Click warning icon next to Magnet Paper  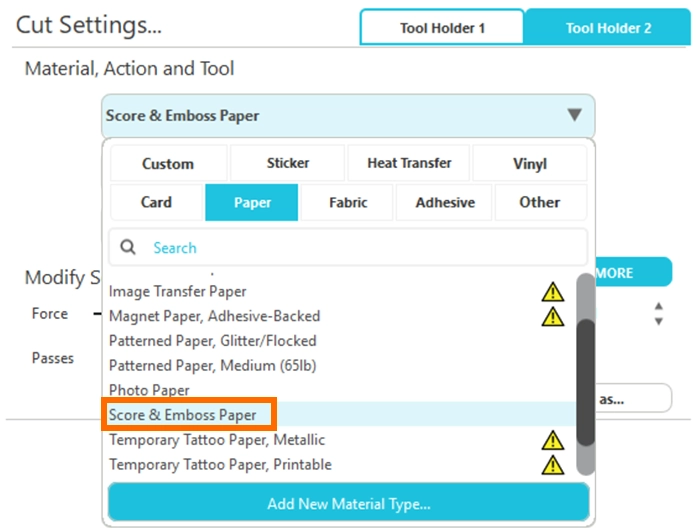pyautogui.click(x=553, y=316)
